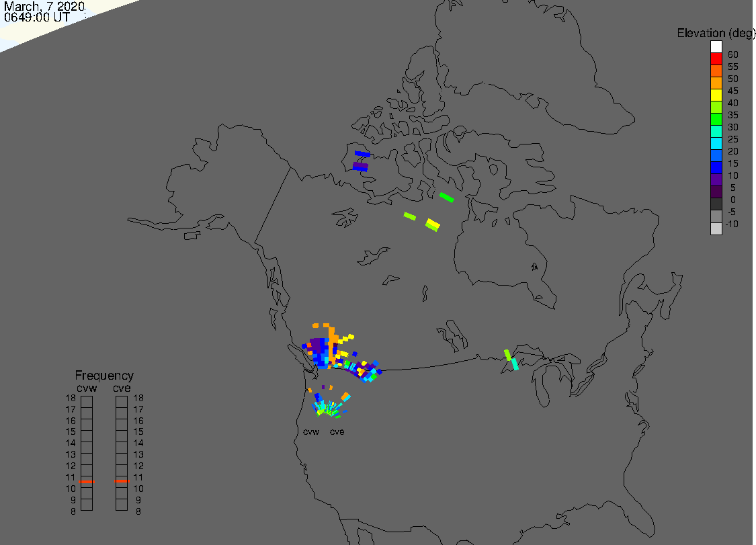Viewport: 756px width, 545px height.
Task: Click "14" label left of cvw bar
Action: click(71, 444)
